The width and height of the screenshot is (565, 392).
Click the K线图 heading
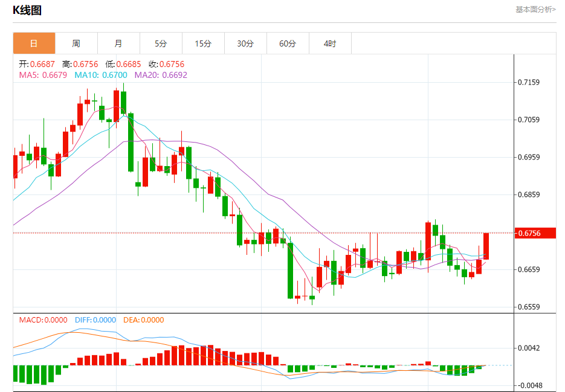coord(27,10)
